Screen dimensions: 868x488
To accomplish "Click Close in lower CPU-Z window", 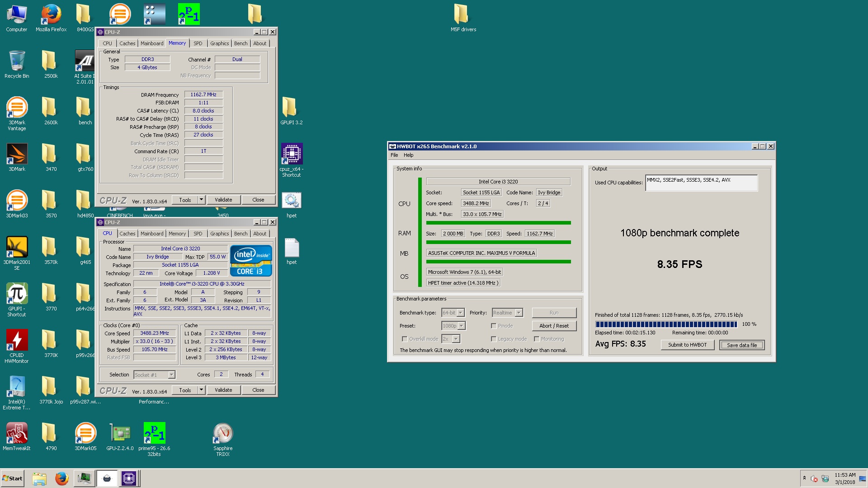I will 258,390.
